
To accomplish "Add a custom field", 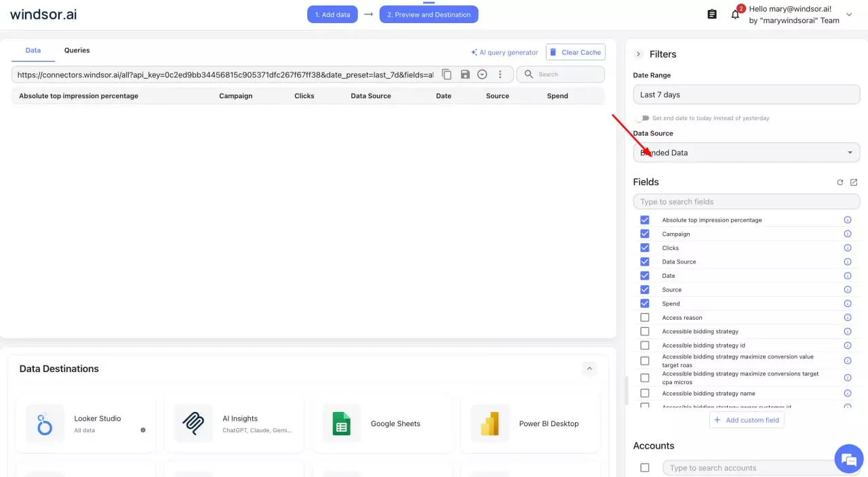I will [x=747, y=419].
